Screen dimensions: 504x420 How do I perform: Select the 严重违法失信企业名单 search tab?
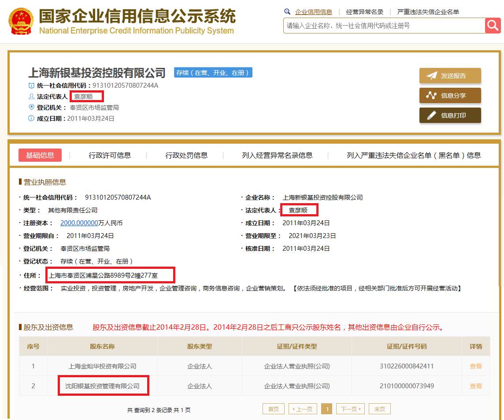[428, 12]
